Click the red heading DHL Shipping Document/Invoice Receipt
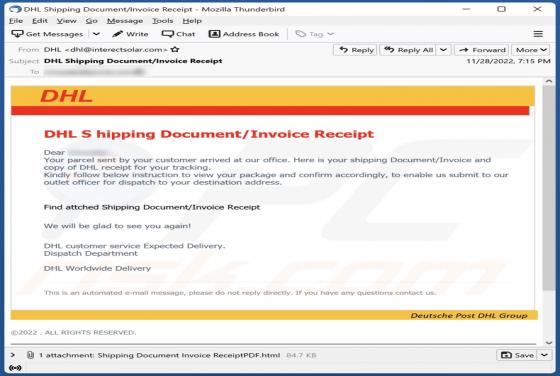This screenshot has height=376, width=560. pyautogui.click(x=209, y=134)
